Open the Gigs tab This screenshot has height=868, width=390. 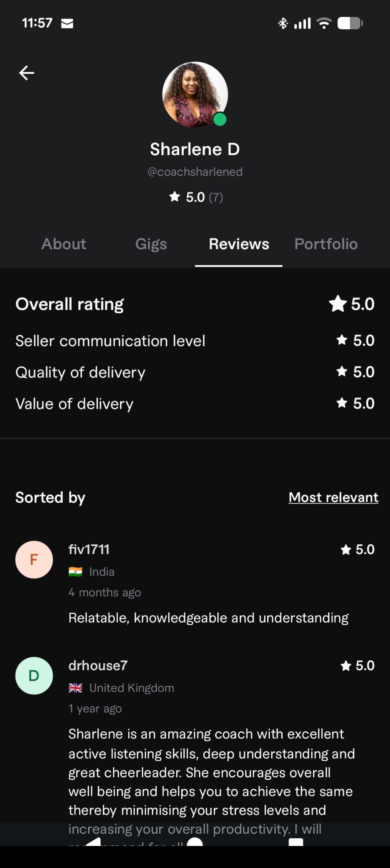pos(151,244)
